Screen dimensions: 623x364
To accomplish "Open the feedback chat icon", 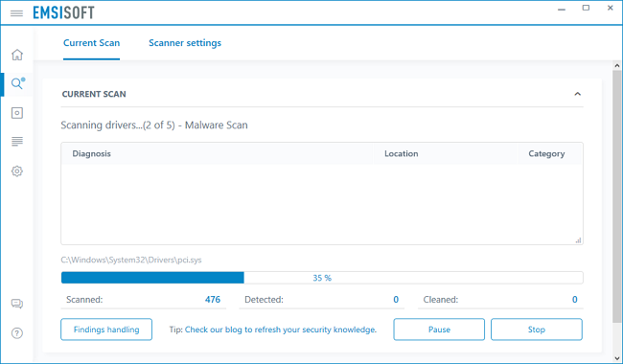I will (17, 304).
